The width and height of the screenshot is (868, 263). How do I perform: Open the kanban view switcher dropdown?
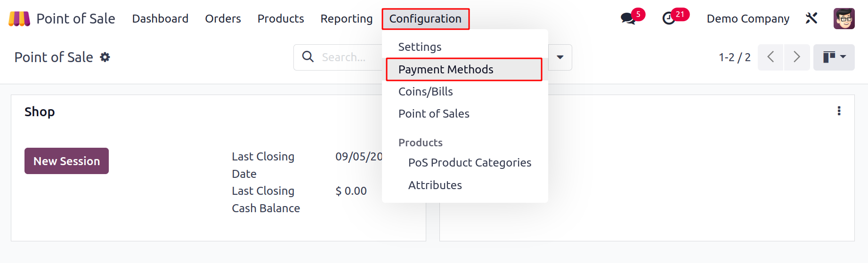[x=834, y=57]
